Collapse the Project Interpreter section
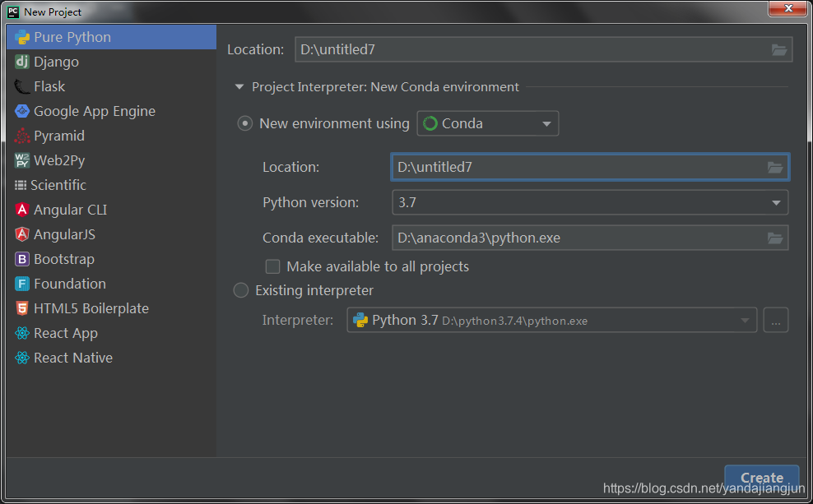813x504 pixels. (239, 86)
